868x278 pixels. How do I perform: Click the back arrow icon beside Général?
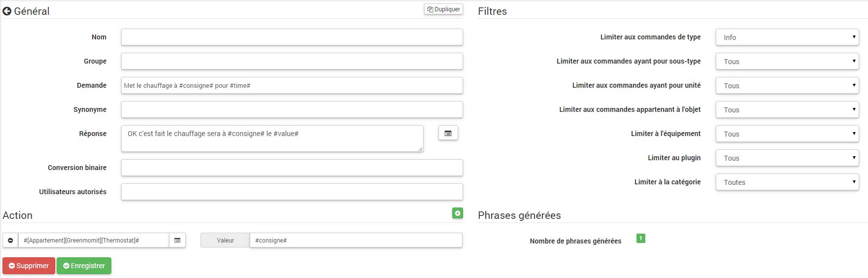coord(7,11)
